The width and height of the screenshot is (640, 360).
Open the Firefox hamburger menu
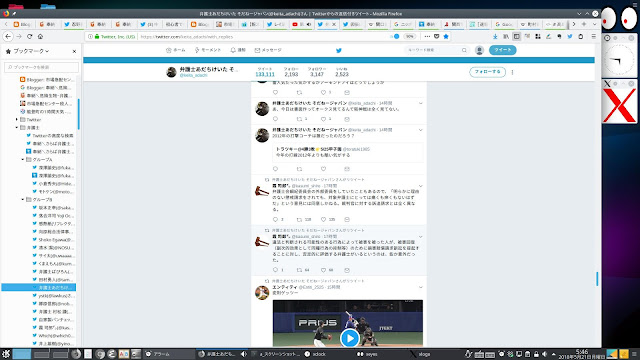(x=593, y=36)
